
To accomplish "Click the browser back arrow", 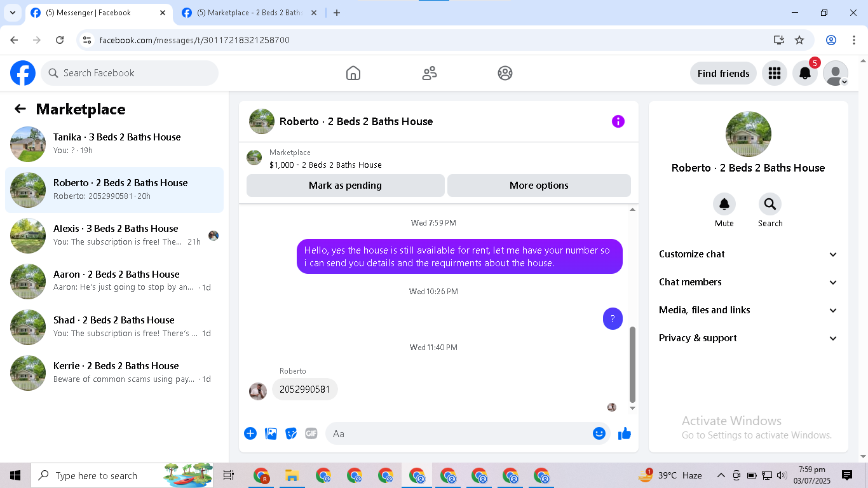I will 14,40.
